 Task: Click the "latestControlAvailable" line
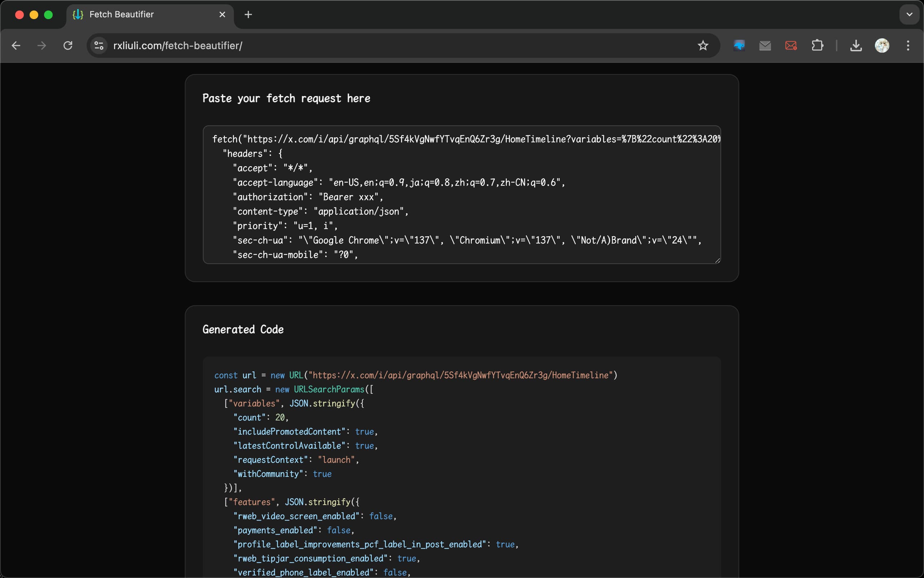(x=305, y=446)
